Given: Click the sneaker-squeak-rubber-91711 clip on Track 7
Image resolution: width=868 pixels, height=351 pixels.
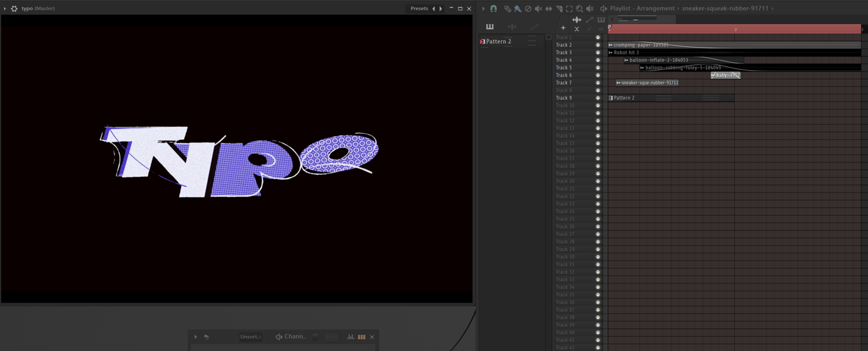Looking at the screenshot, I should coord(649,83).
